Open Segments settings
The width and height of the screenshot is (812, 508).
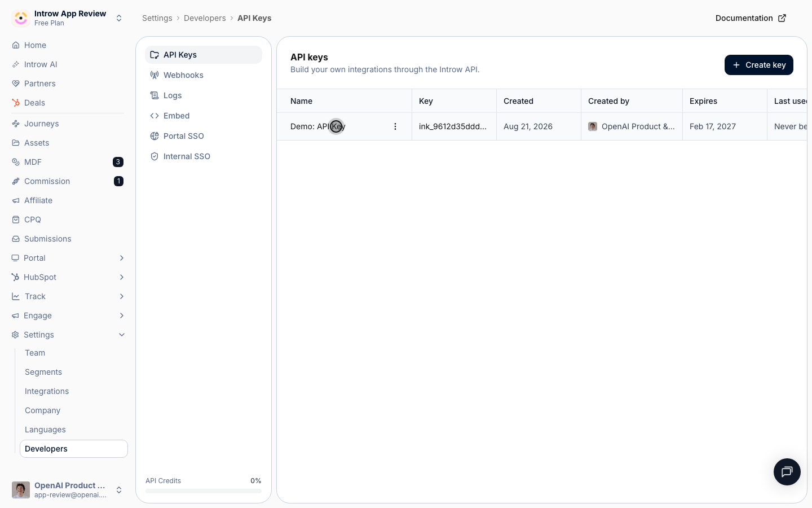click(x=74, y=372)
